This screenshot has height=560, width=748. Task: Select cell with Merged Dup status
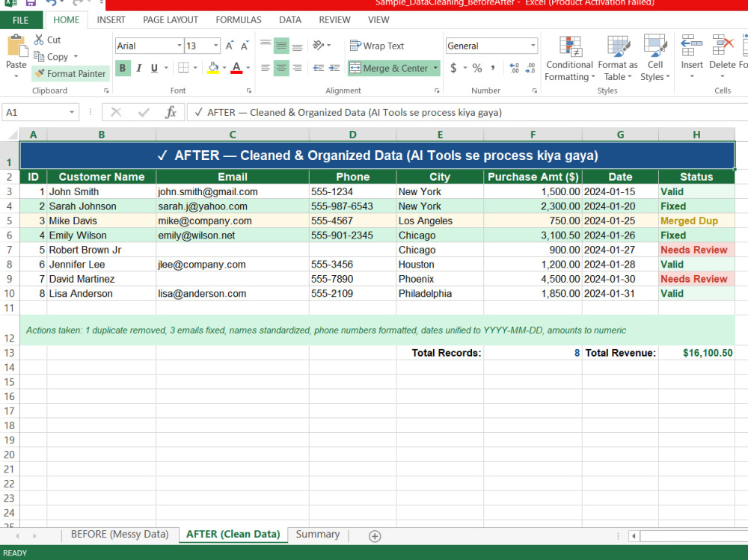click(x=696, y=221)
